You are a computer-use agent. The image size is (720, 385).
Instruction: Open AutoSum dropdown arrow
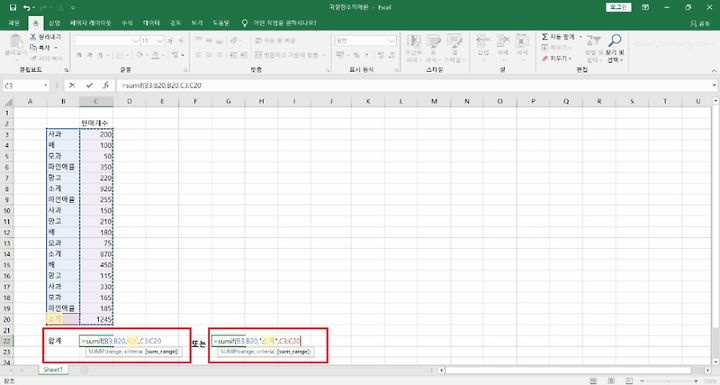pos(580,37)
